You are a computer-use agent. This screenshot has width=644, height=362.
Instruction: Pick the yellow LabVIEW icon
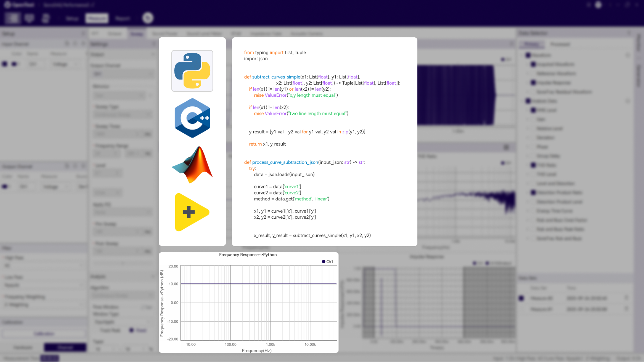pos(192,212)
